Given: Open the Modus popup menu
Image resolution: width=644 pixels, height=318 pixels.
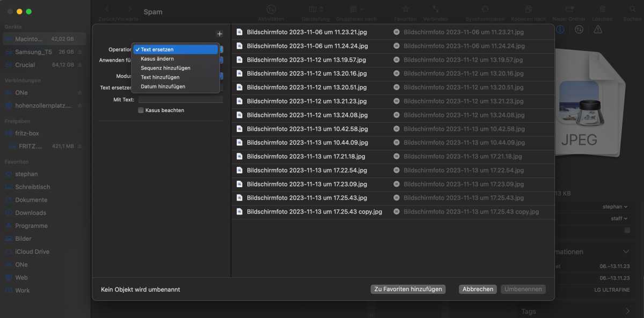Looking at the screenshot, I should [x=221, y=76].
